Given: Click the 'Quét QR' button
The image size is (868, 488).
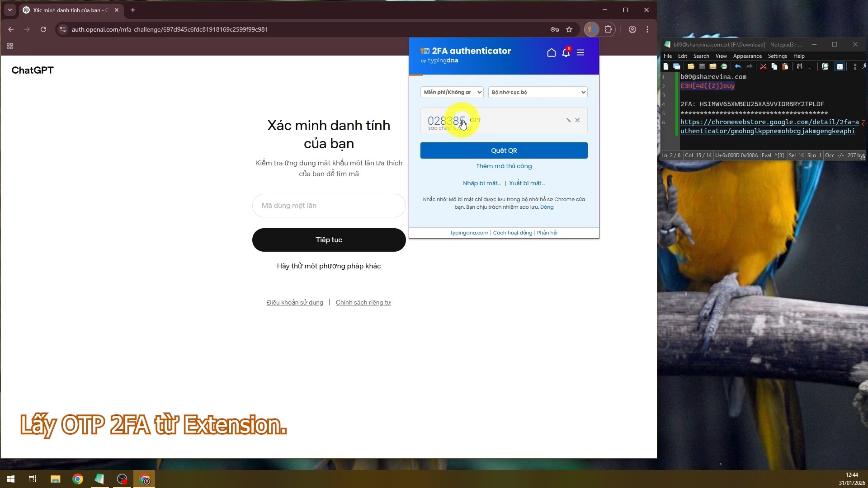Looking at the screenshot, I should 504,150.
